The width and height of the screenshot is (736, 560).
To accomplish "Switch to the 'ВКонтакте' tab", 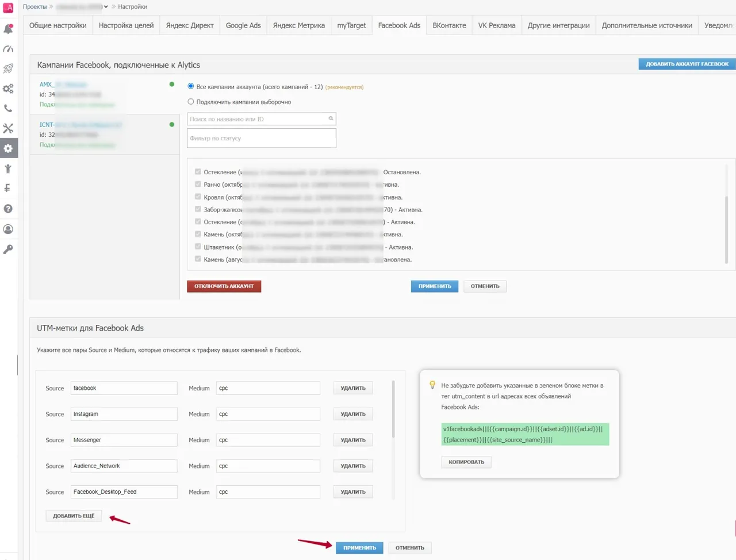I will point(449,25).
